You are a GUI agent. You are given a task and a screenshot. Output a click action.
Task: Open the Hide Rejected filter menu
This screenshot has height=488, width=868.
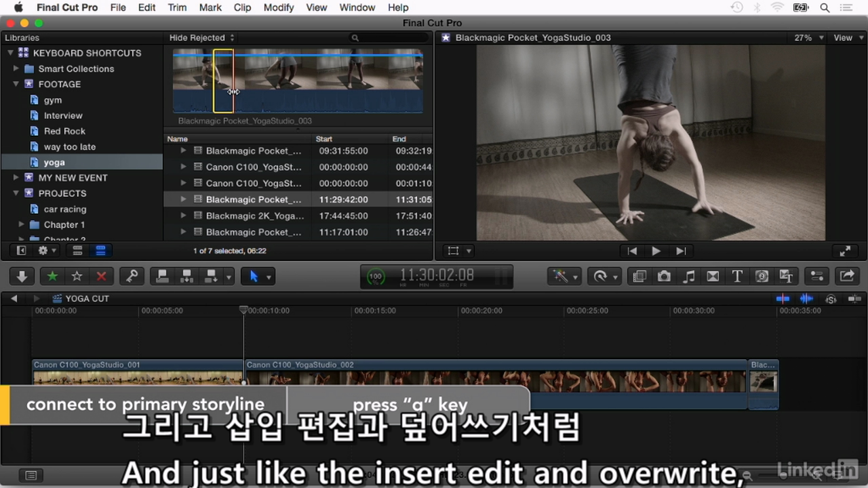(202, 38)
